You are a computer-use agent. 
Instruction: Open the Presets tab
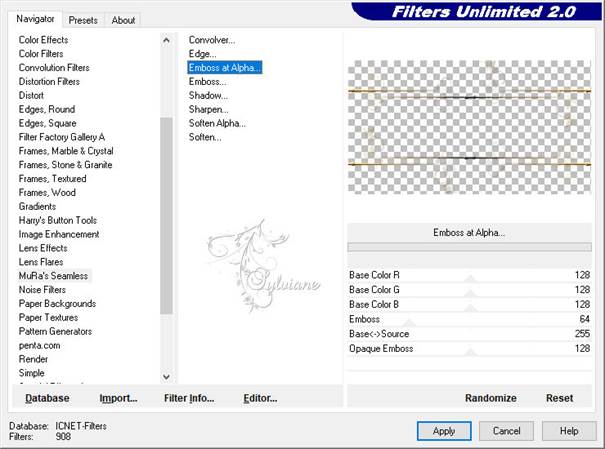click(83, 20)
